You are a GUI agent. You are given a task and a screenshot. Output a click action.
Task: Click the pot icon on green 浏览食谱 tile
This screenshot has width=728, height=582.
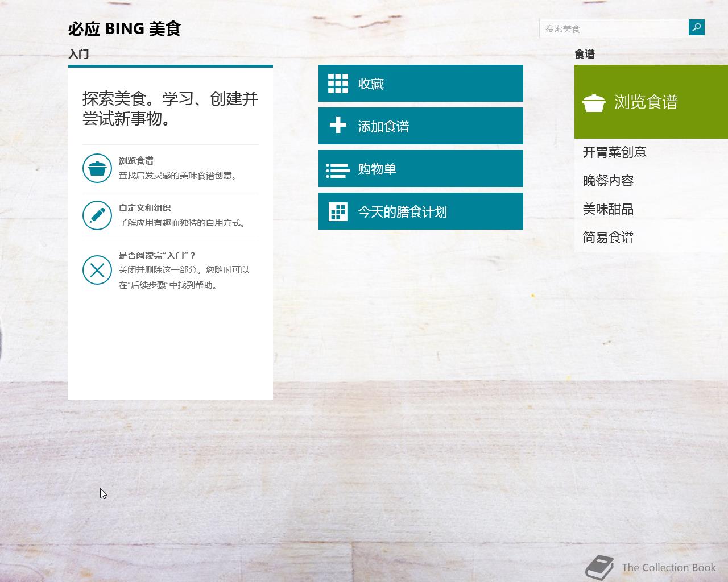point(594,103)
